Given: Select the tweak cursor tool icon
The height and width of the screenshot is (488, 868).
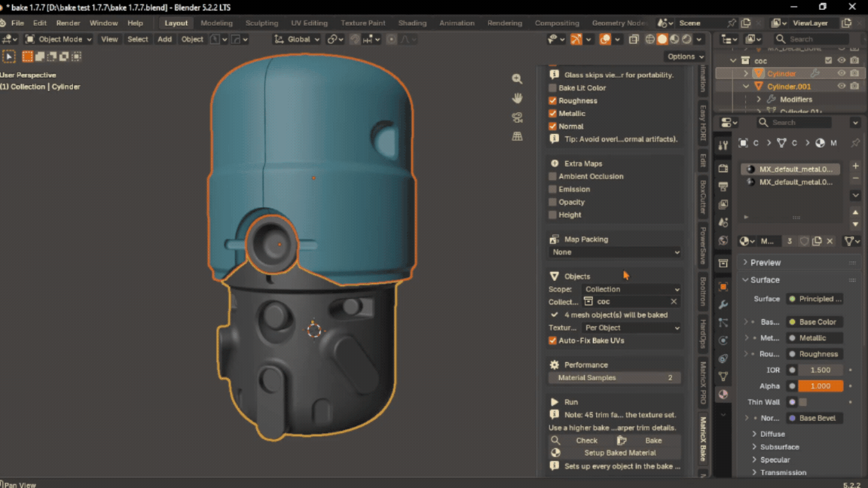Looking at the screenshot, I should pos(9,56).
